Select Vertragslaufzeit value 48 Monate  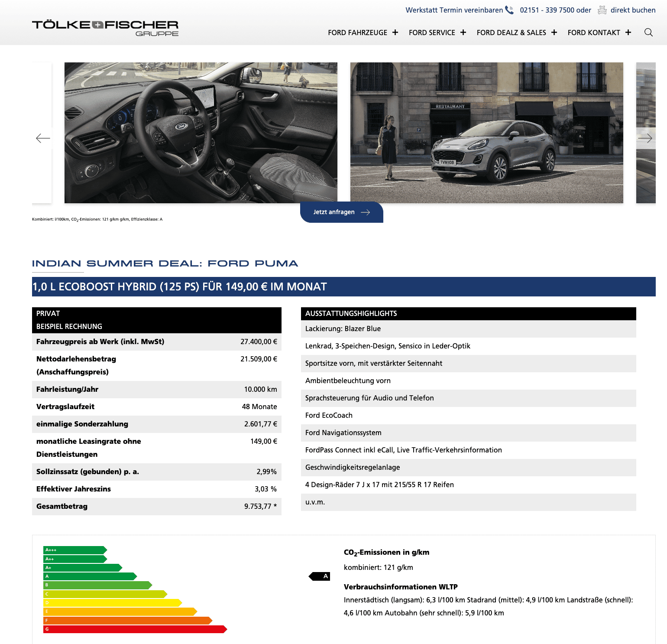(x=259, y=407)
